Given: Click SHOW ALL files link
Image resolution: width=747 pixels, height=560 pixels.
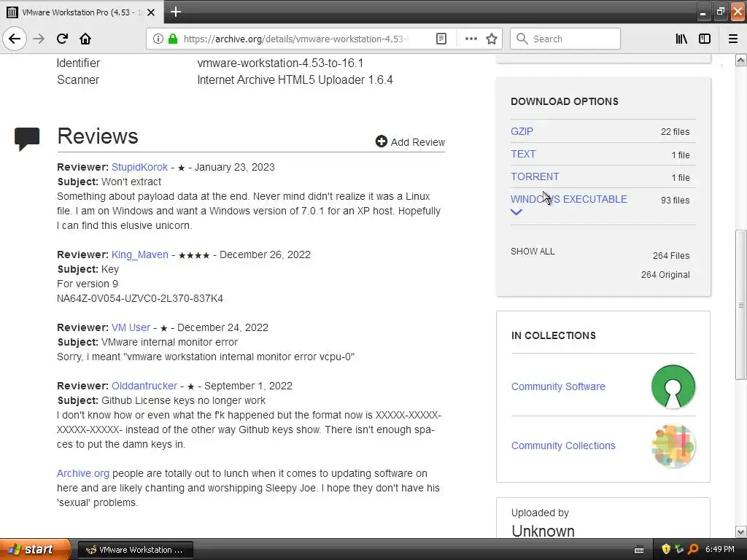Looking at the screenshot, I should coord(533,252).
